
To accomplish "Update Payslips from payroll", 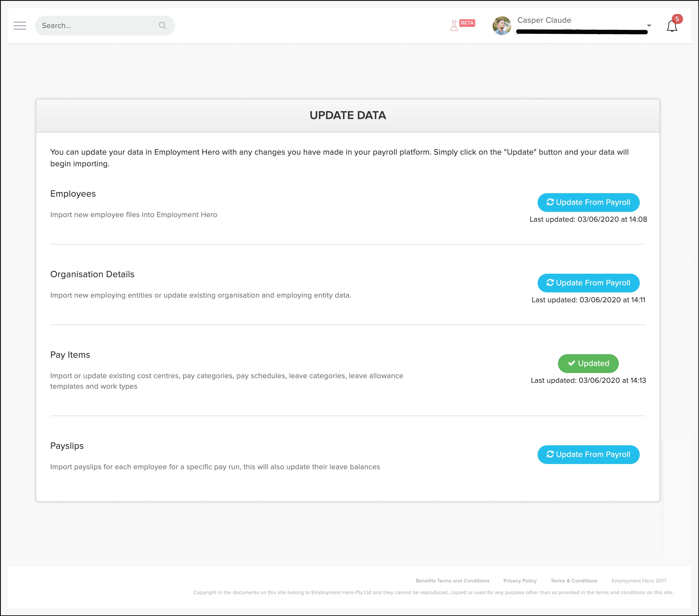I will click(x=588, y=455).
